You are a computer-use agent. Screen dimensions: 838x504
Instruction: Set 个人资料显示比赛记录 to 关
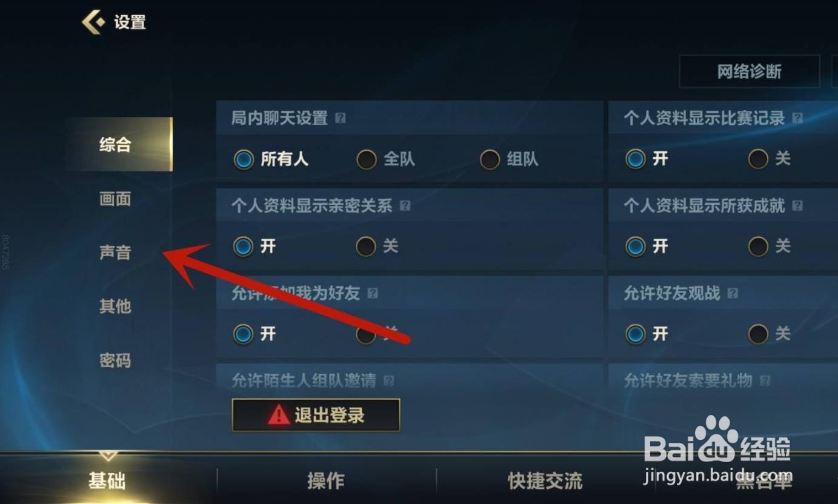(770, 159)
